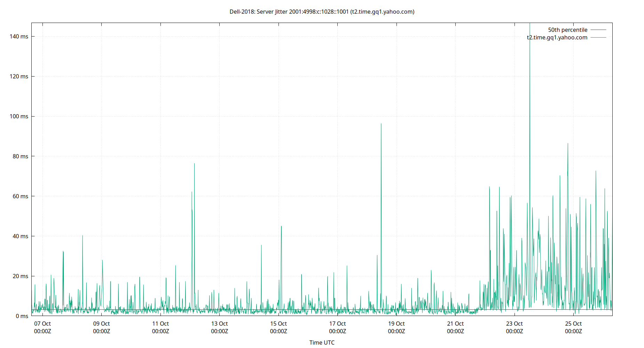Select the 07 Oct axis label

coord(42,324)
